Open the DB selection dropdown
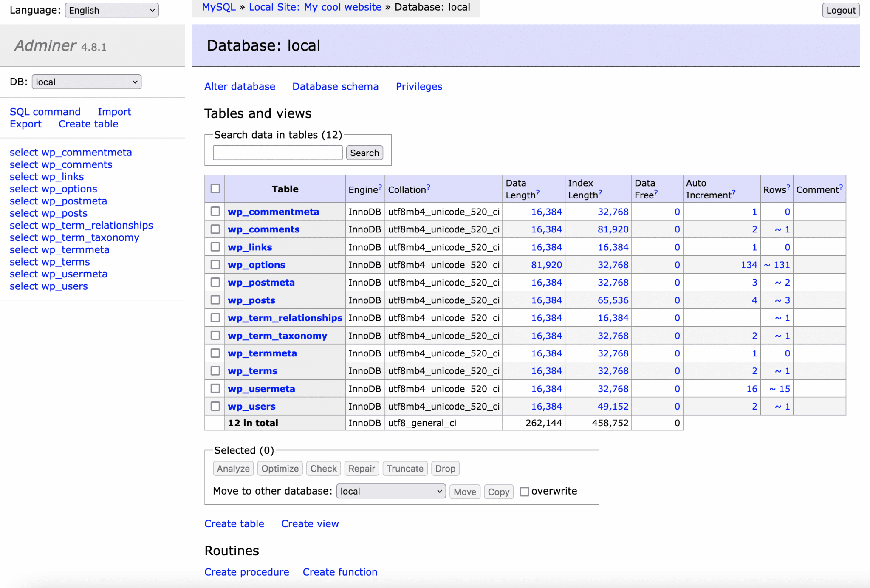The height and width of the screenshot is (588, 870). click(86, 82)
